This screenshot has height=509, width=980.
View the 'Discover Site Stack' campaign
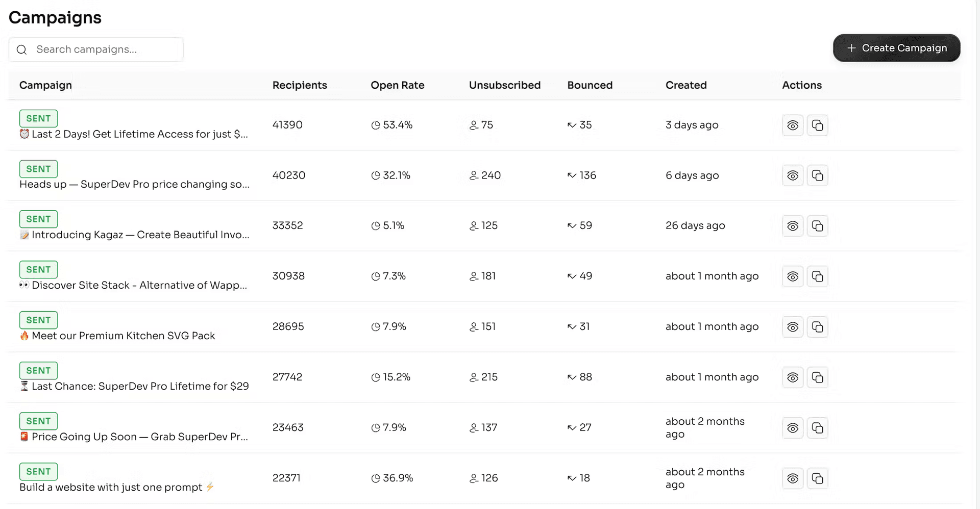pos(792,276)
